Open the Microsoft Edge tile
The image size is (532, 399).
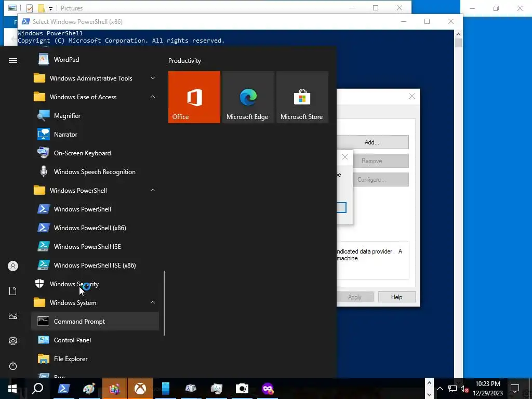pos(248,97)
